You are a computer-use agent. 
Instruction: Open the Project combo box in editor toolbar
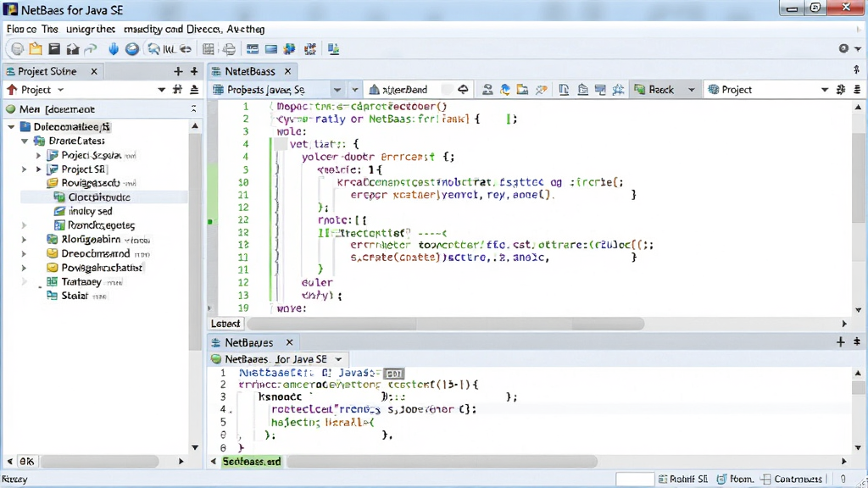coord(768,90)
